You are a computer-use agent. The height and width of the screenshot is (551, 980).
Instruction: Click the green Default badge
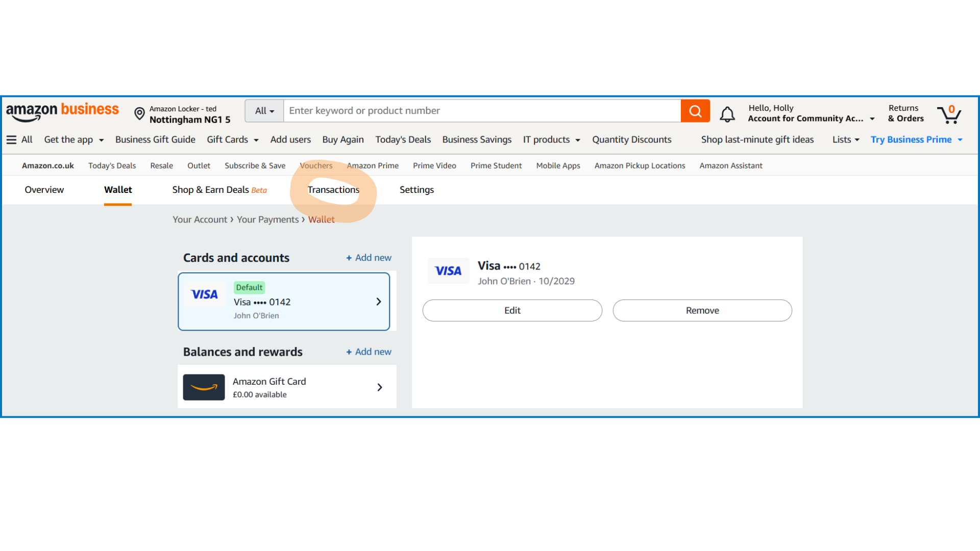pyautogui.click(x=249, y=288)
